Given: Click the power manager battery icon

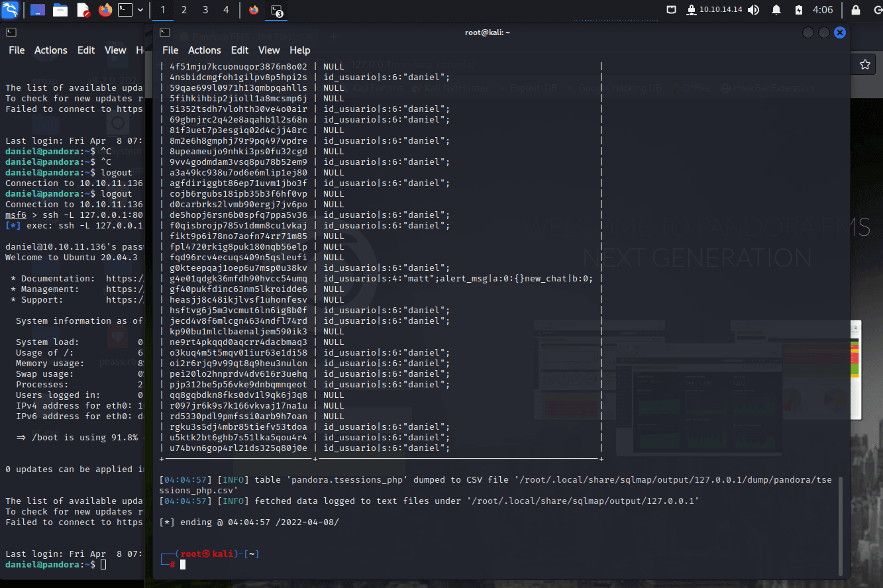Looking at the screenshot, I should click(x=799, y=10).
